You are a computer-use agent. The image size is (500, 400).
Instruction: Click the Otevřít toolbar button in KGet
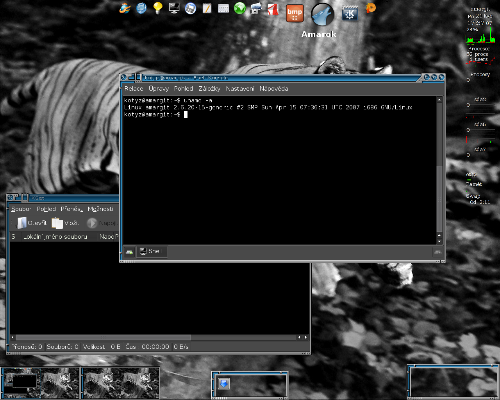click(32, 223)
